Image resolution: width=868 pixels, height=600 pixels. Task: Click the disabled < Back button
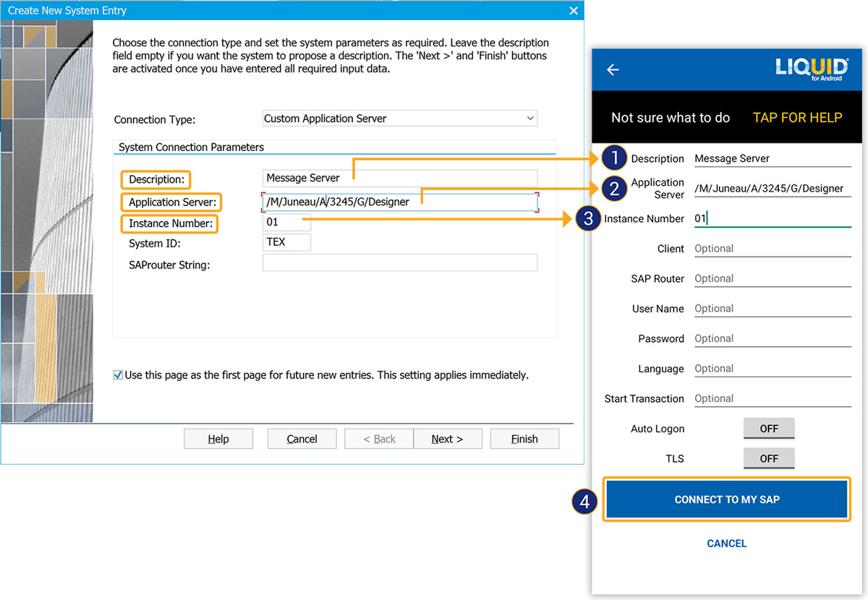click(x=379, y=439)
